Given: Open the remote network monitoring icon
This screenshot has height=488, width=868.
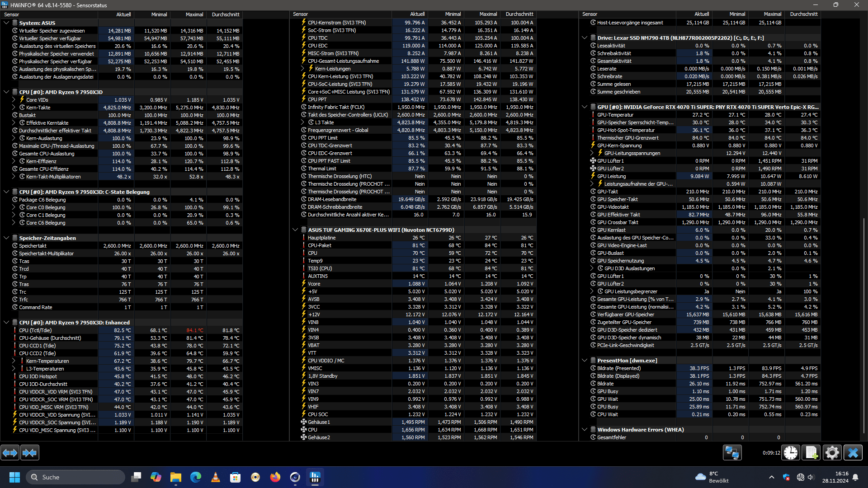Looking at the screenshot, I should click(732, 452).
